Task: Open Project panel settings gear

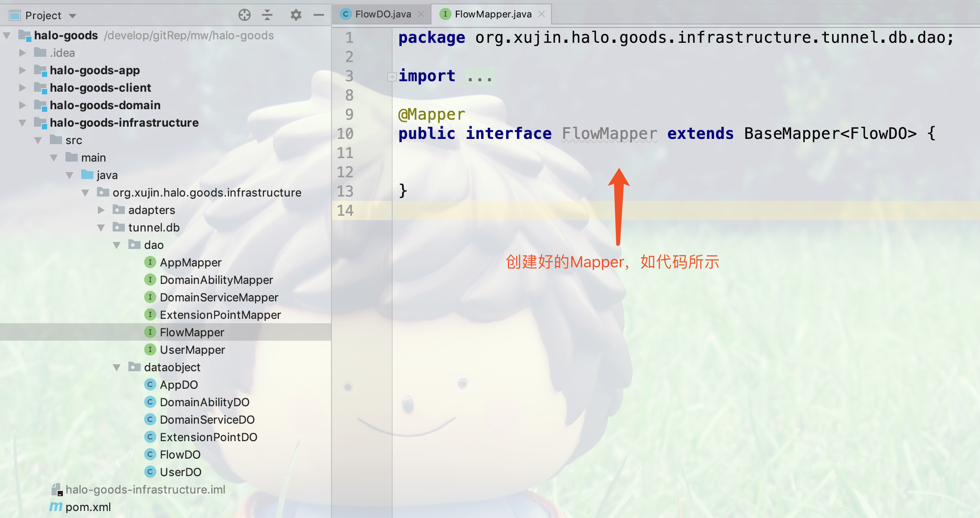Action: [x=296, y=15]
